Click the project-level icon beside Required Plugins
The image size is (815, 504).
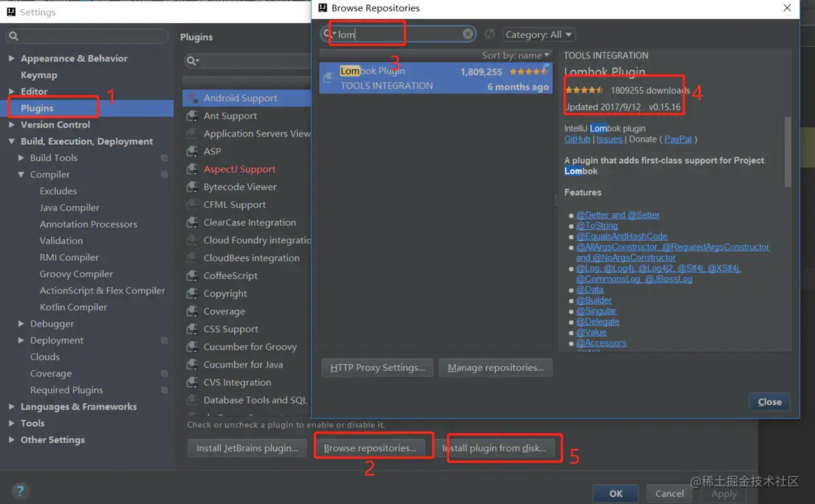click(x=164, y=390)
